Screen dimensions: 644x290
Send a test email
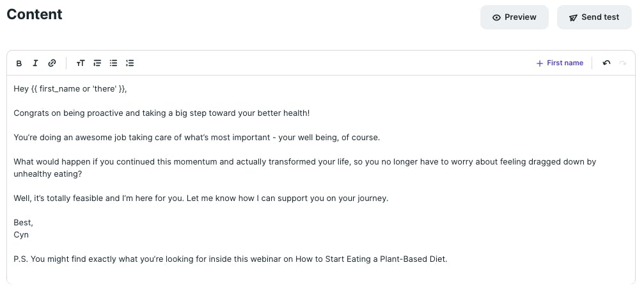594,17
